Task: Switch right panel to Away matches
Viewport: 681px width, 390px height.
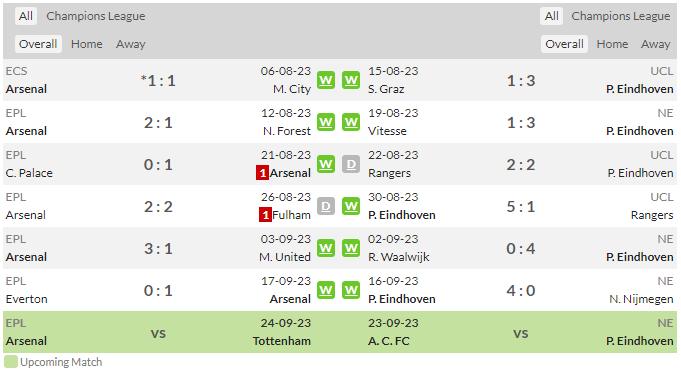Action: pos(656,44)
